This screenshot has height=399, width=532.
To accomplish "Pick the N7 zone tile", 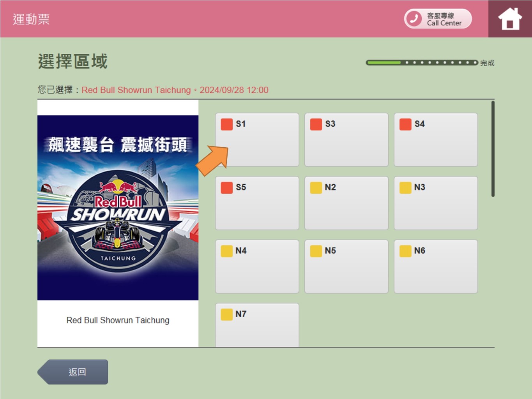I will (257, 325).
